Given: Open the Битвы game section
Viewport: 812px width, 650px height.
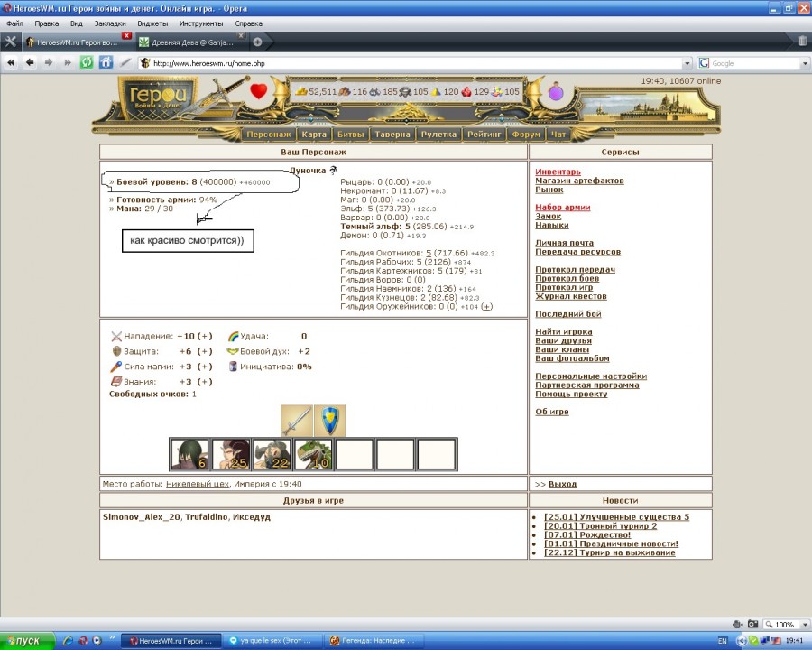Looking at the screenshot, I should tap(351, 135).
